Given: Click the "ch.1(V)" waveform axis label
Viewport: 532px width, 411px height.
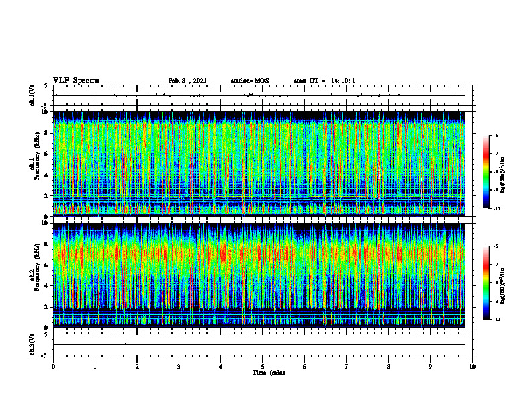Looking at the screenshot, I should pos(32,95).
